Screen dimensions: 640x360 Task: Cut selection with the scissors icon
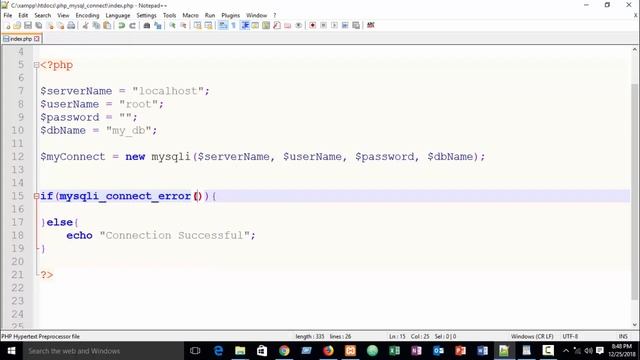85,26
